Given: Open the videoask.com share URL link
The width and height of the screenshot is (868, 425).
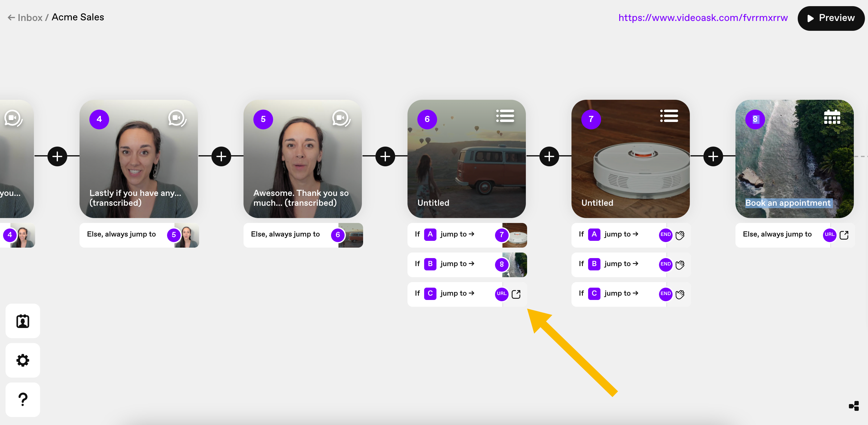Looking at the screenshot, I should 703,18.
